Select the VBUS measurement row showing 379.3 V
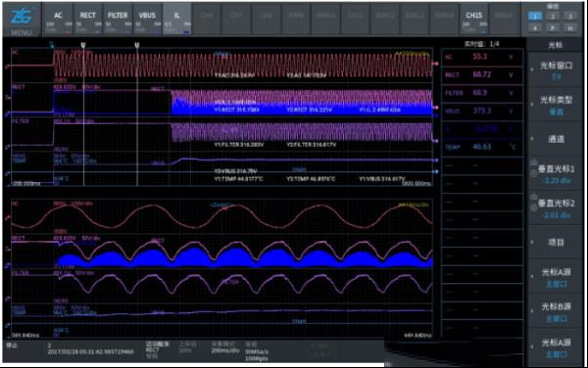The image size is (588, 368). pyautogui.click(x=482, y=111)
